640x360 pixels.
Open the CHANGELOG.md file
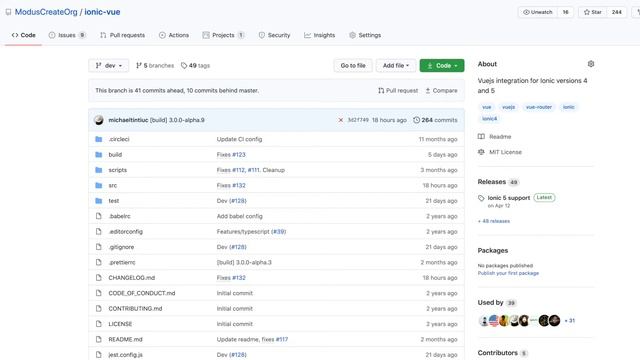(x=131, y=278)
